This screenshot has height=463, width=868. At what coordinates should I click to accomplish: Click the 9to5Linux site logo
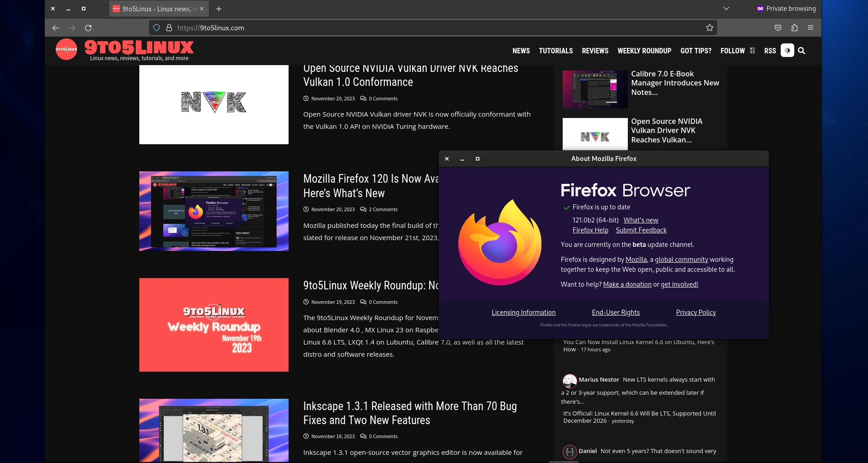pyautogui.click(x=66, y=49)
